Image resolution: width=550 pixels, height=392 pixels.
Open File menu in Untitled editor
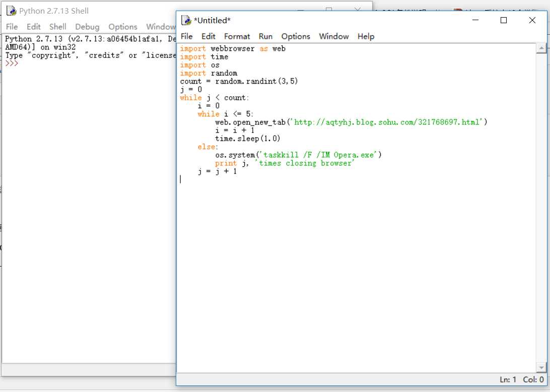[x=186, y=36]
